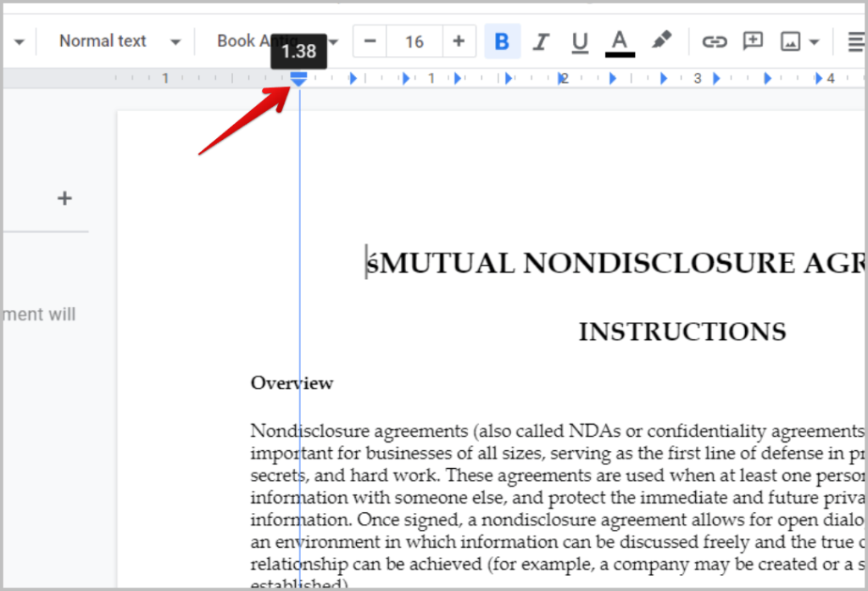This screenshot has height=591, width=868.
Task: Open the Book Antiqua font dropdown
Action: (x=277, y=41)
